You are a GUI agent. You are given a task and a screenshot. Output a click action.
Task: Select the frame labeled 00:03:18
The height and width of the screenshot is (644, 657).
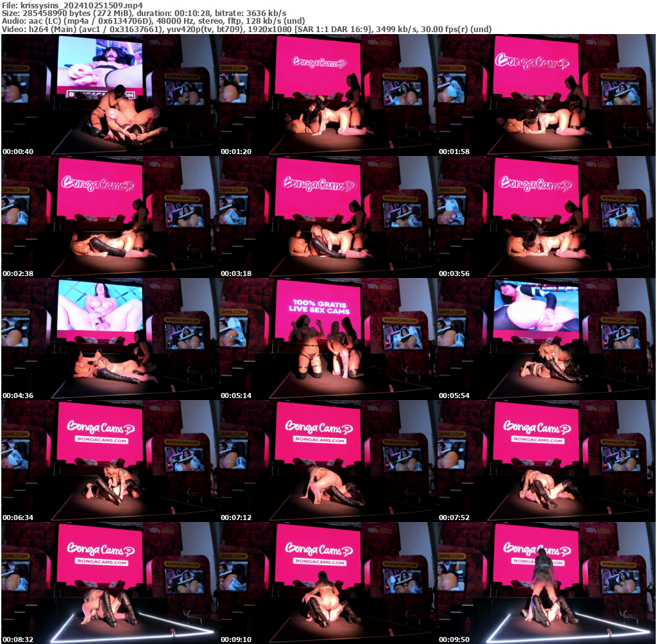coord(328,215)
